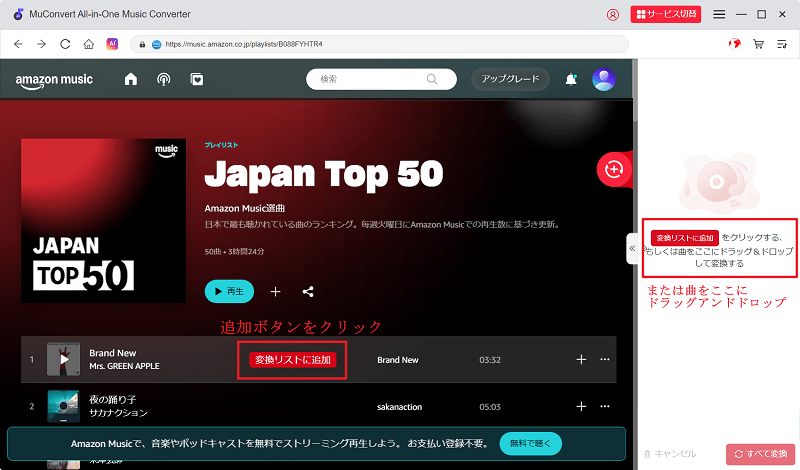Click the search magnifier icon
The width and height of the screenshot is (800, 470).
coord(432,79)
